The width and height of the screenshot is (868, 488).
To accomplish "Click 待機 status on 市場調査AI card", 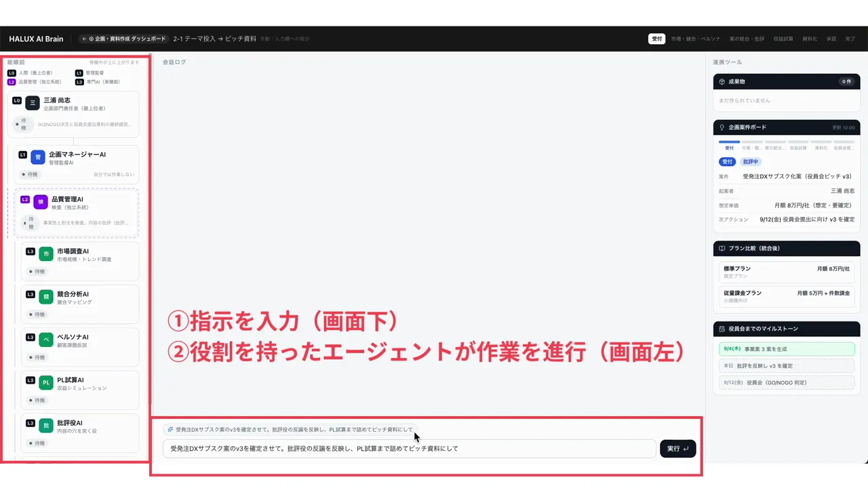I will (x=36, y=272).
